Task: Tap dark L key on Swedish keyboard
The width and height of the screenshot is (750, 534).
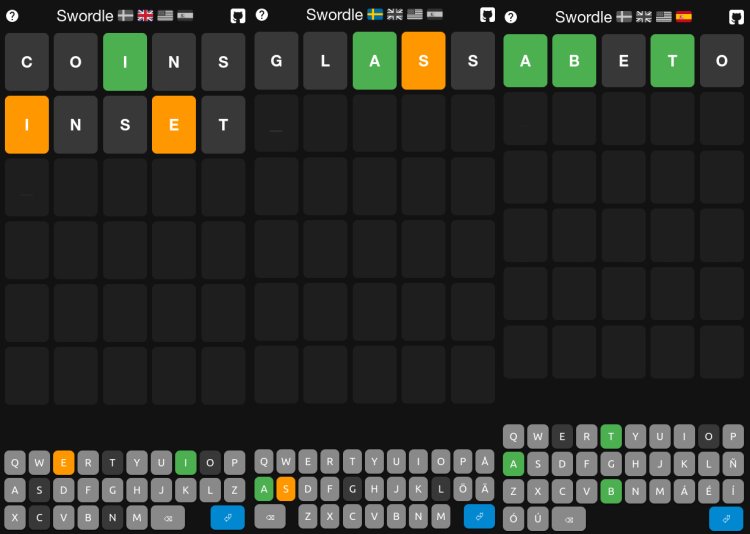Action: (x=441, y=489)
